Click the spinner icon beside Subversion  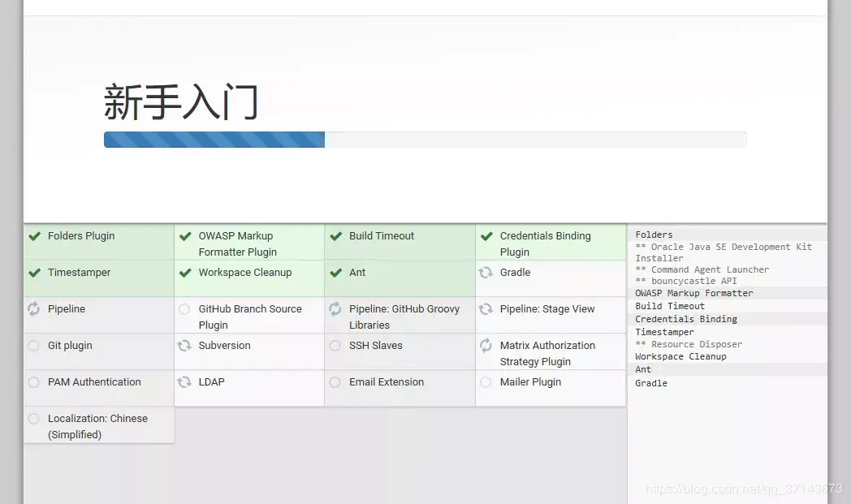[x=185, y=346]
